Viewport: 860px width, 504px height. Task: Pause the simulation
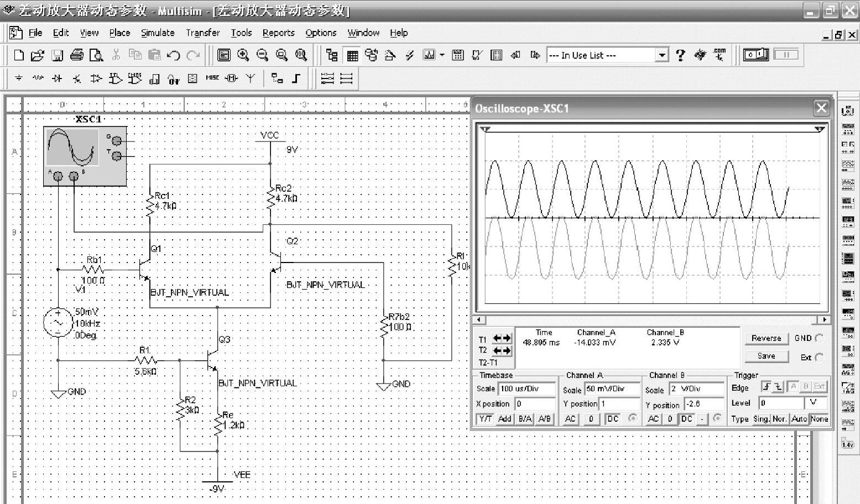[786, 55]
